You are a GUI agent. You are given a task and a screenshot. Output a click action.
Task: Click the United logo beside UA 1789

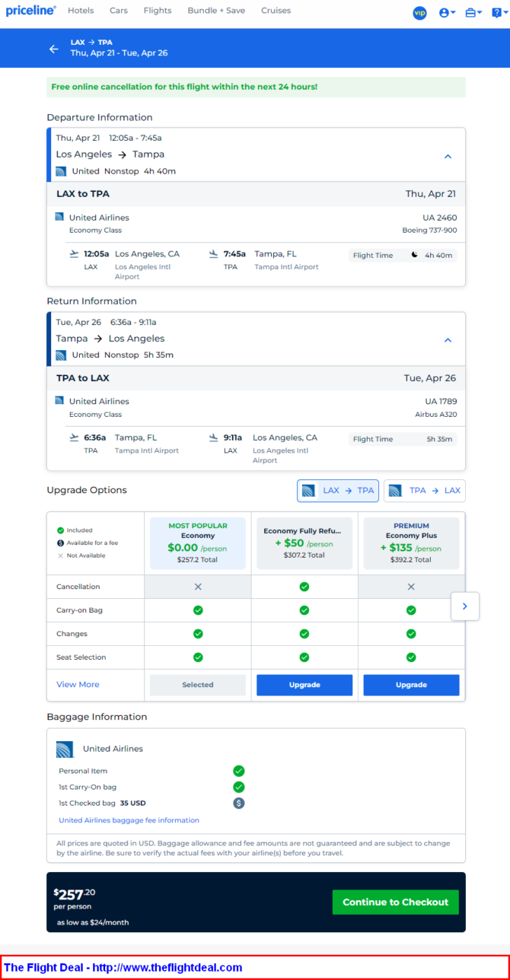point(59,400)
